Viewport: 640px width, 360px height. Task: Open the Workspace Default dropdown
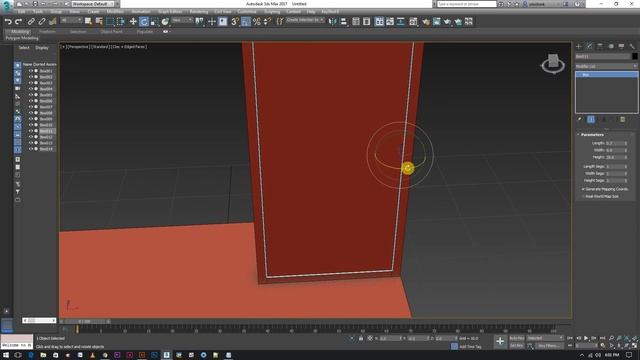[x=93, y=4]
